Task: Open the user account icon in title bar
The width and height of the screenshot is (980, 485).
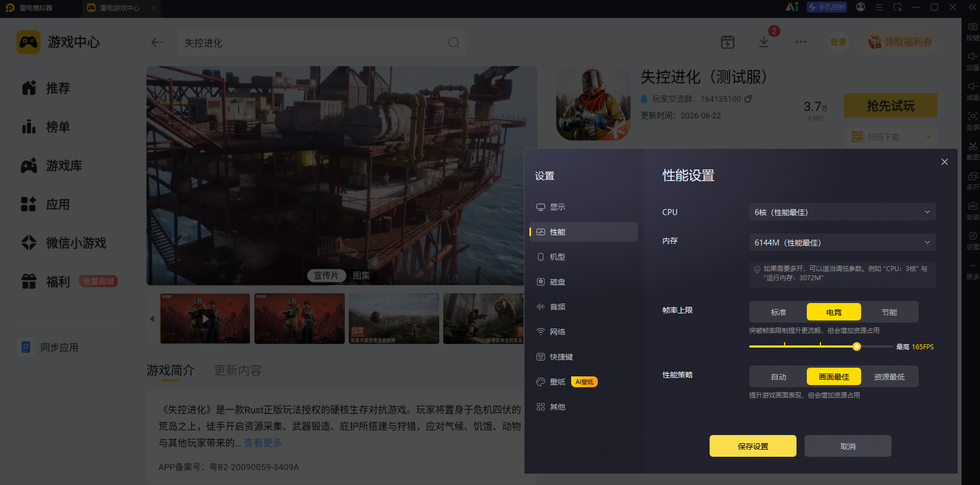Action: [861, 7]
